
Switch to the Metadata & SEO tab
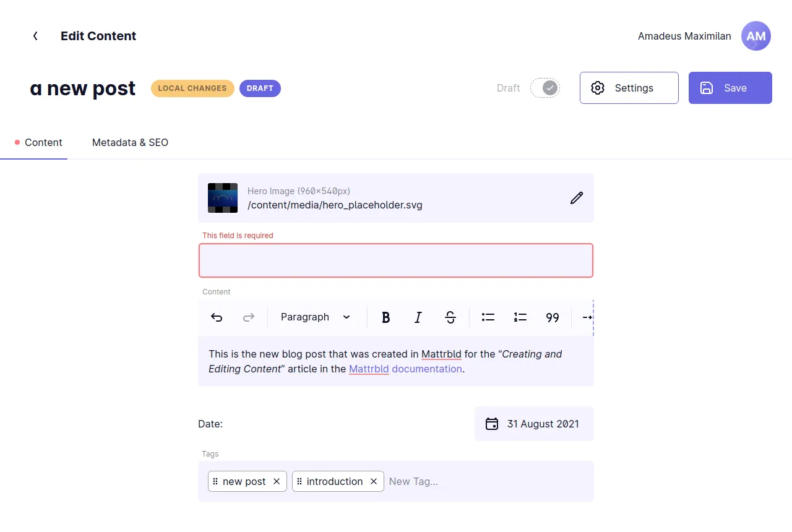130,142
